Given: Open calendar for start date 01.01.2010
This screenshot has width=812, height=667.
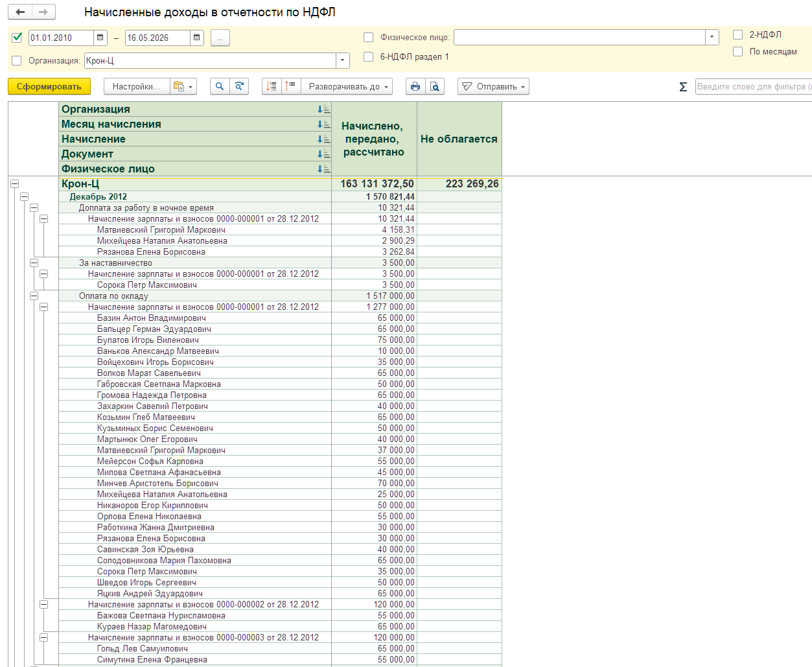Looking at the screenshot, I should [x=100, y=38].
